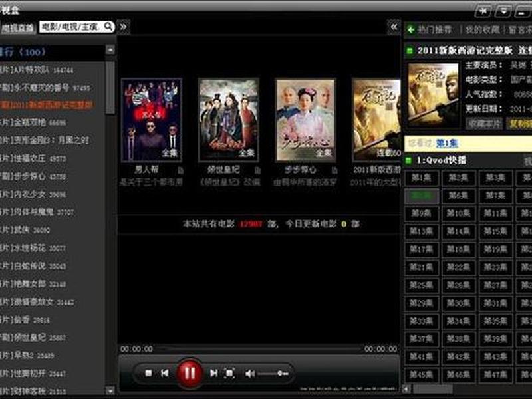Screen dimensions: 532x399
Task: Open the 男人帮 poster thumbnail
Action: point(152,120)
